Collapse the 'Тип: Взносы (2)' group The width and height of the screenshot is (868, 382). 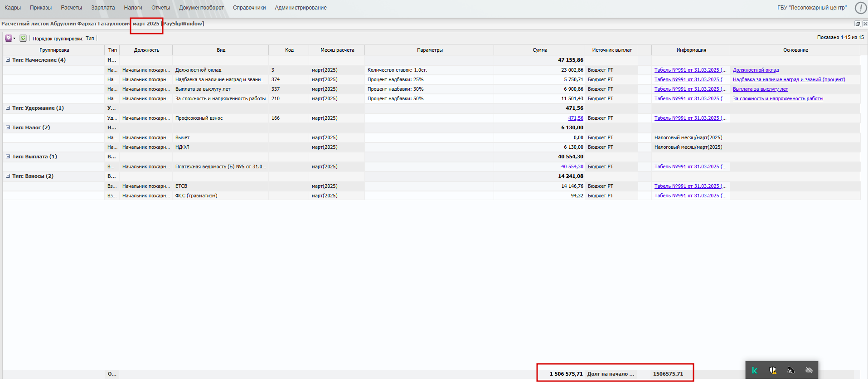[x=8, y=176]
